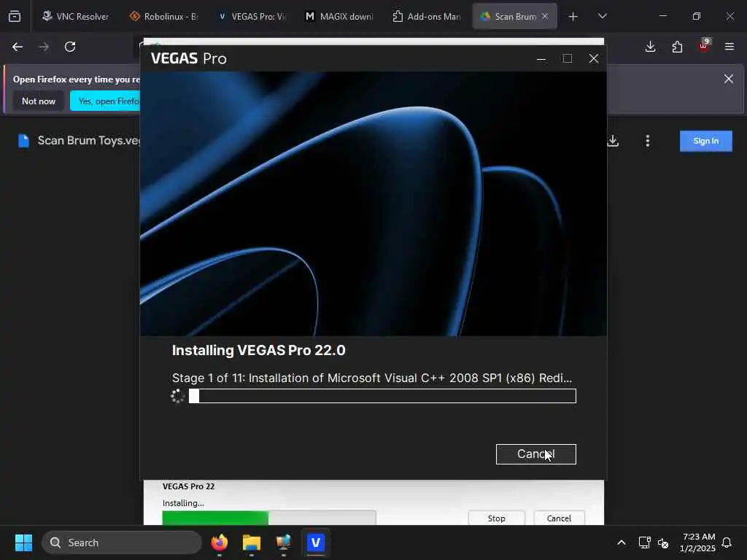Click the Sign in button

click(705, 141)
